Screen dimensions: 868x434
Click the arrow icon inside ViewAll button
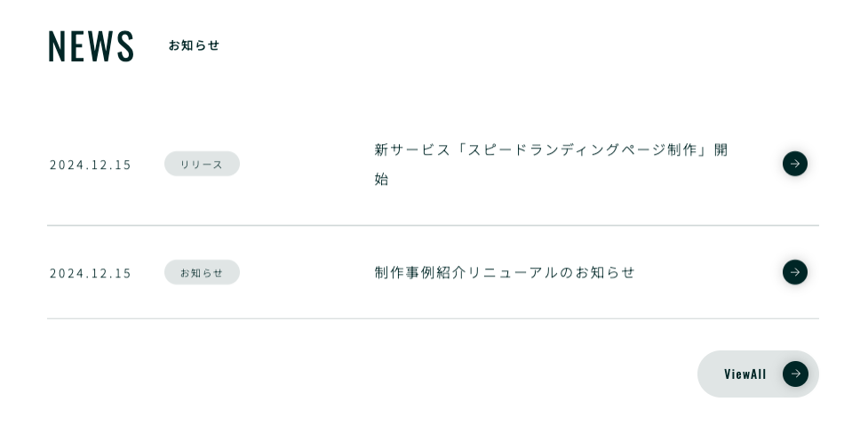point(794,374)
